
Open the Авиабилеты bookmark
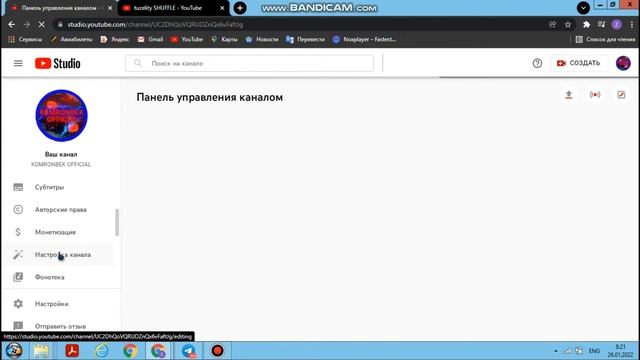point(72,39)
